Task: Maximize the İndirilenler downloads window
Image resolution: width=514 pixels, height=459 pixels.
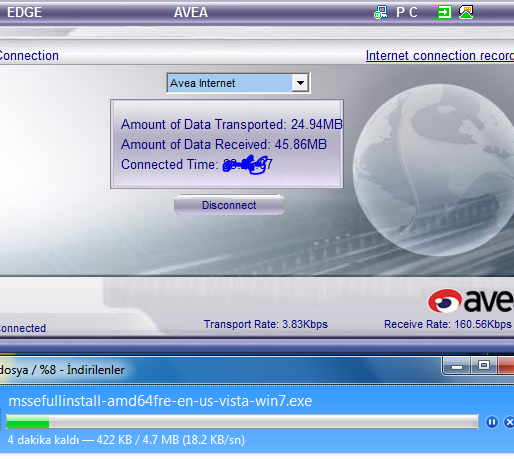Action: click(x=484, y=366)
